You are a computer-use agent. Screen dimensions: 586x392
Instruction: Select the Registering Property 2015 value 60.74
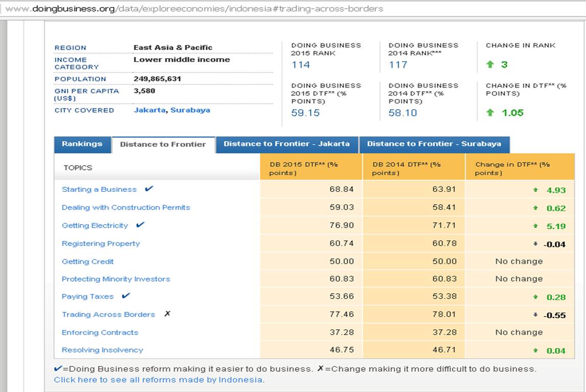(341, 243)
